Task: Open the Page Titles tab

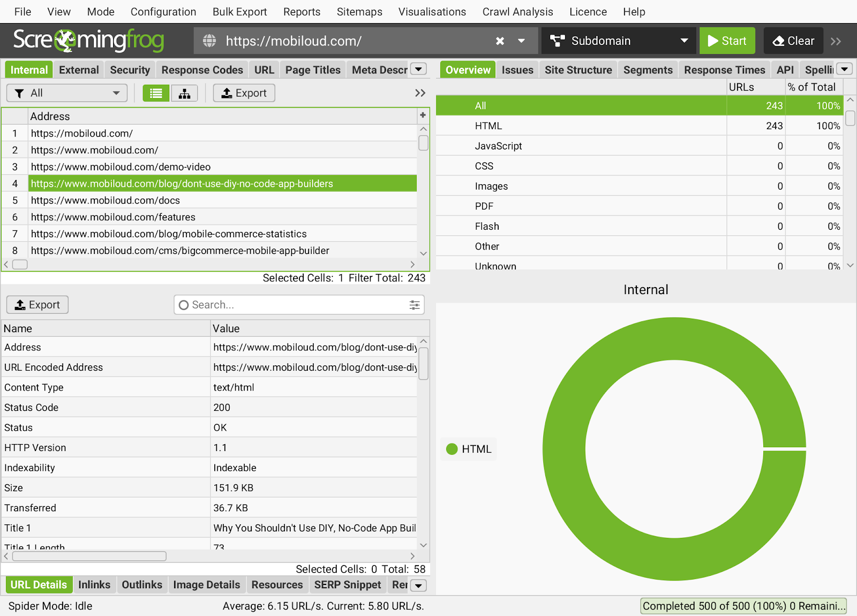Action: pyautogui.click(x=313, y=70)
